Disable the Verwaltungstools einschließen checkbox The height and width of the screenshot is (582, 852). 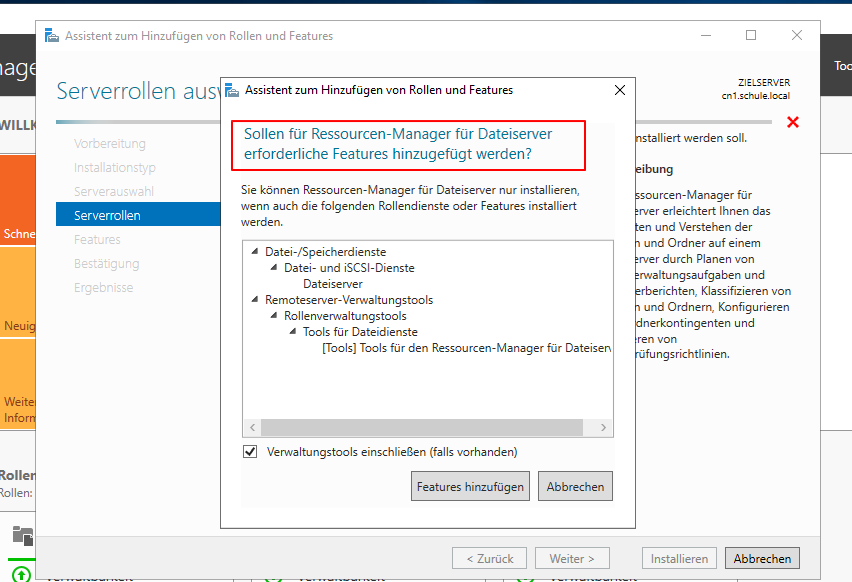coord(249,451)
